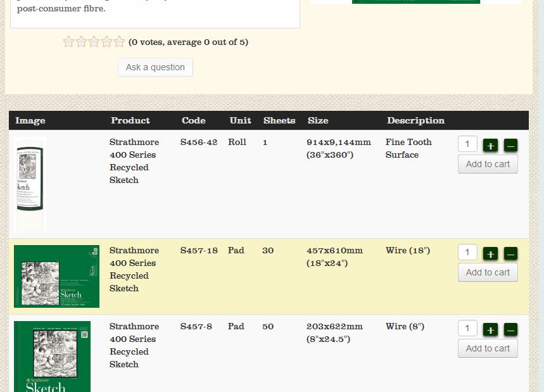The width and height of the screenshot is (544, 392).
Task: Open the Ask a question form
Action: pyautogui.click(x=155, y=67)
